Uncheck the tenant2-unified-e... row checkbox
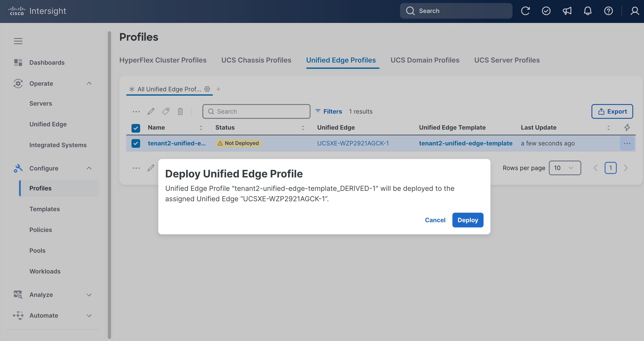The height and width of the screenshot is (341, 644). [x=136, y=143]
